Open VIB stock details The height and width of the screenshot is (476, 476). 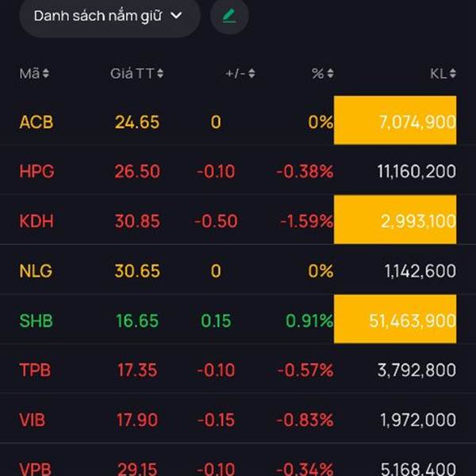[238, 420]
